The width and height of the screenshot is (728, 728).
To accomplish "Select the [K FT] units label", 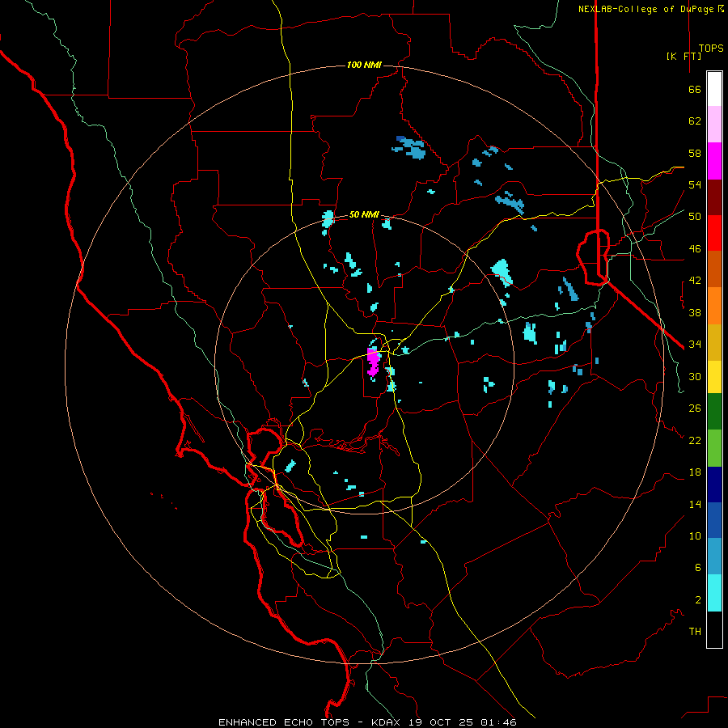I will 684,56.
